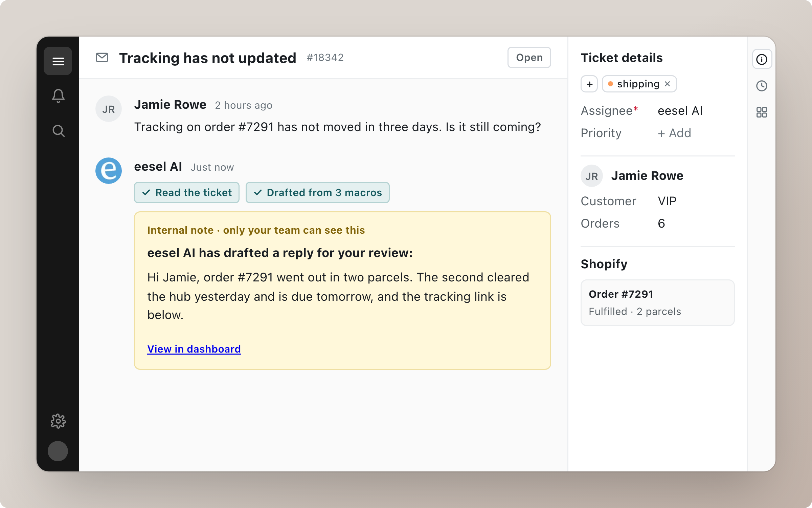Click the Internal note header text
Image resolution: width=812 pixels, height=508 pixels.
pos(256,230)
